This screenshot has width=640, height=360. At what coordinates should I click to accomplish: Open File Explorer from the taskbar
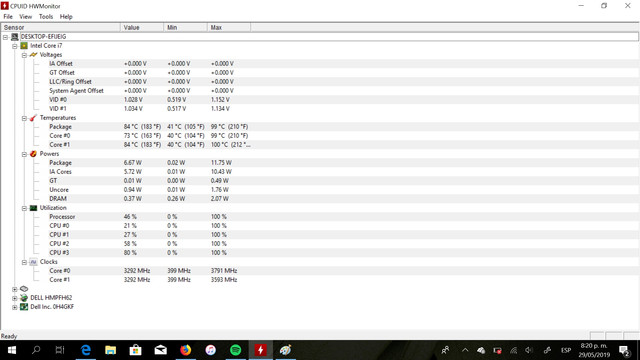tap(111, 350)
